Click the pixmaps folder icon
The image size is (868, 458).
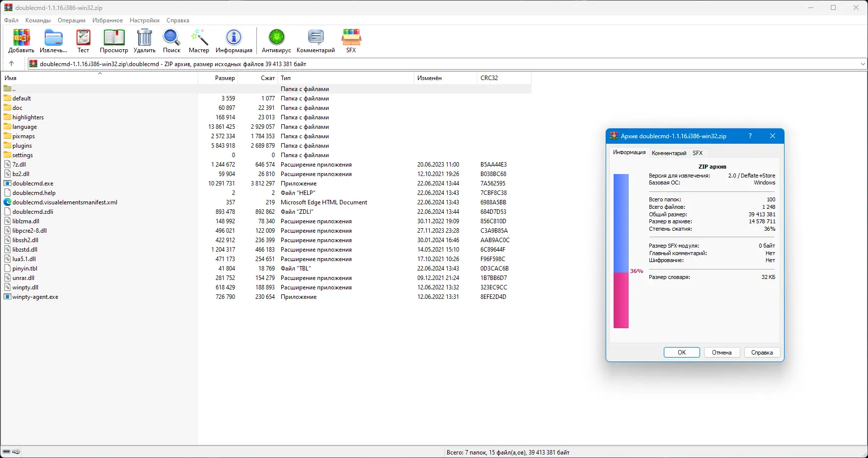[x=7, y=136]
